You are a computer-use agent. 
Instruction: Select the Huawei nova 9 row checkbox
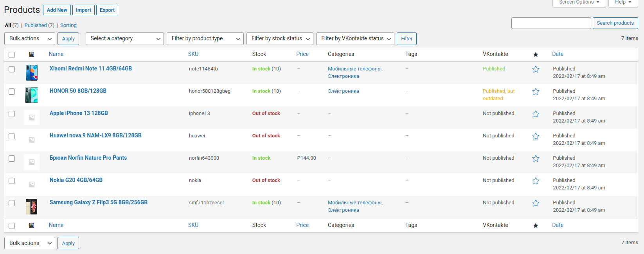pyautogui.click(x=12, y=136)
